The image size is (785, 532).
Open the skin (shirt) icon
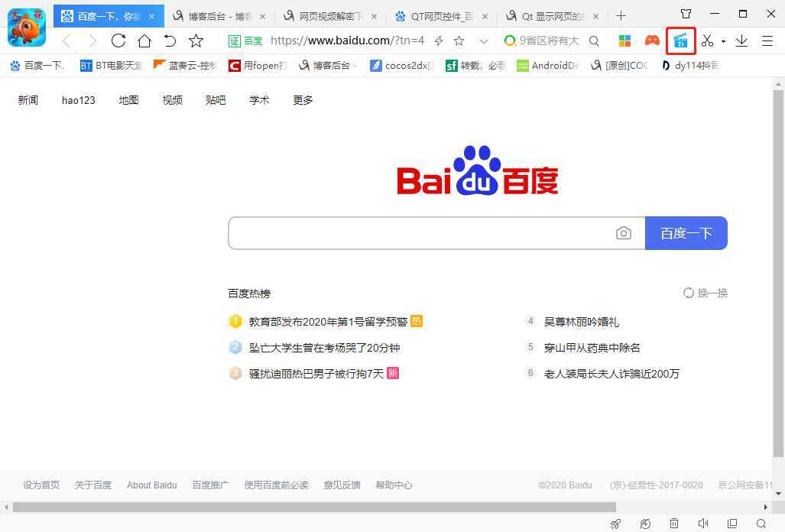[686, 14]
